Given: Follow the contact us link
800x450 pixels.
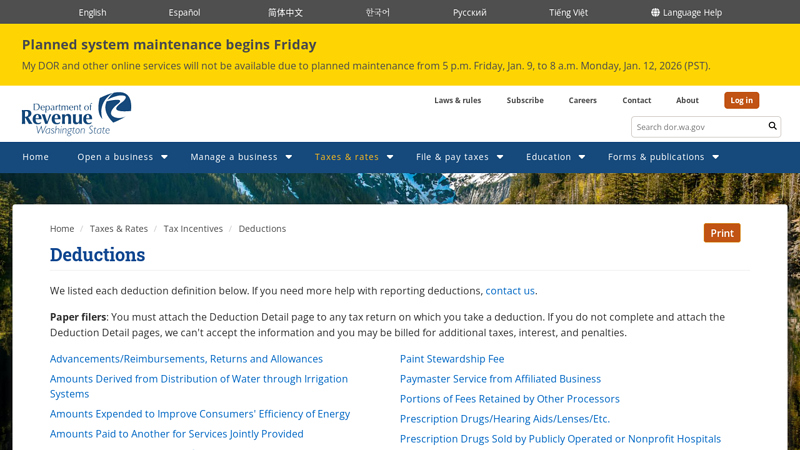Looking at the screenshot, I should [510, 291].
